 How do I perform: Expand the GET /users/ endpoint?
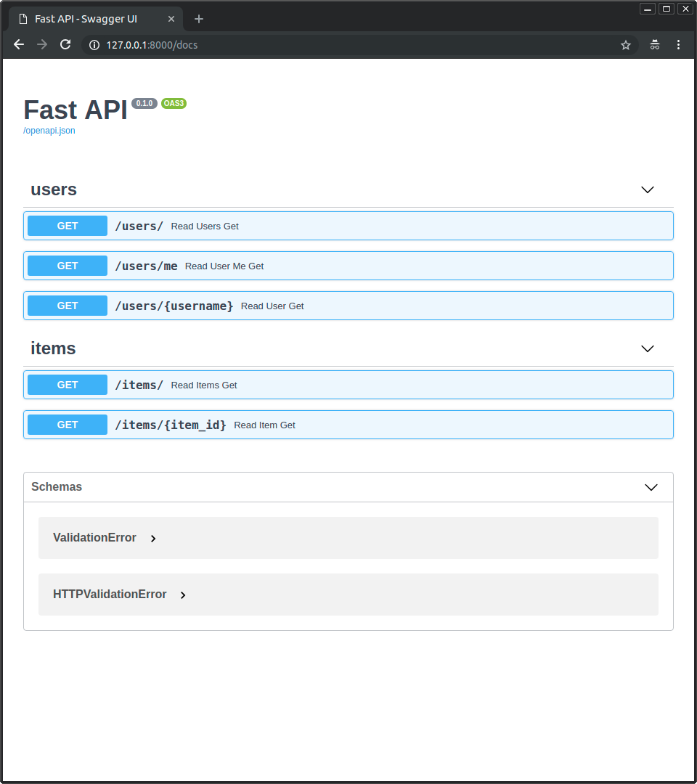[x=348, y=226]
